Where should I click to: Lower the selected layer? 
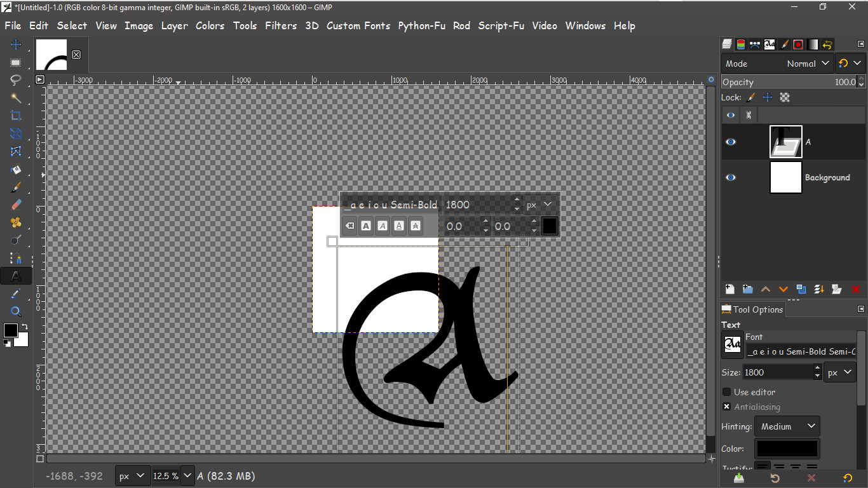coord(783,289)
